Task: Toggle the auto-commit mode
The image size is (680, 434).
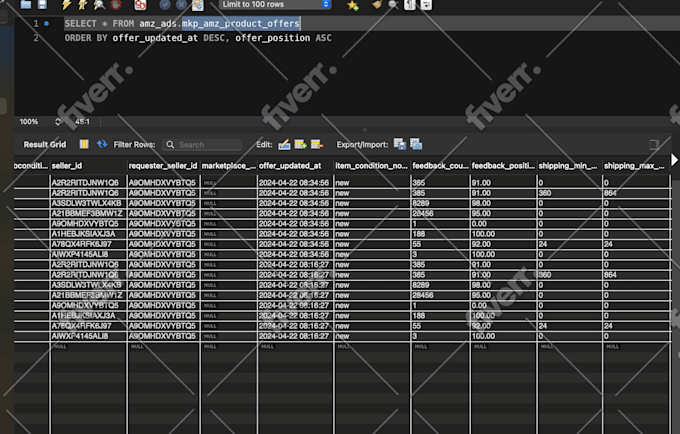Action: [x=198, y=5]
